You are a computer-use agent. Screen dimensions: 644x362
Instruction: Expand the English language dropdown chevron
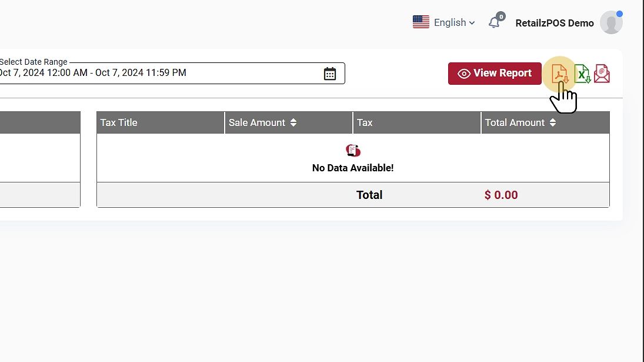[x=472, y=23]
